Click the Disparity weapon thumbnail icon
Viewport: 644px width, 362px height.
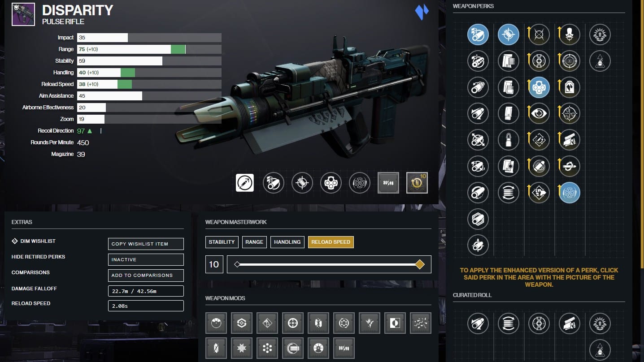[x=23, y=14]
